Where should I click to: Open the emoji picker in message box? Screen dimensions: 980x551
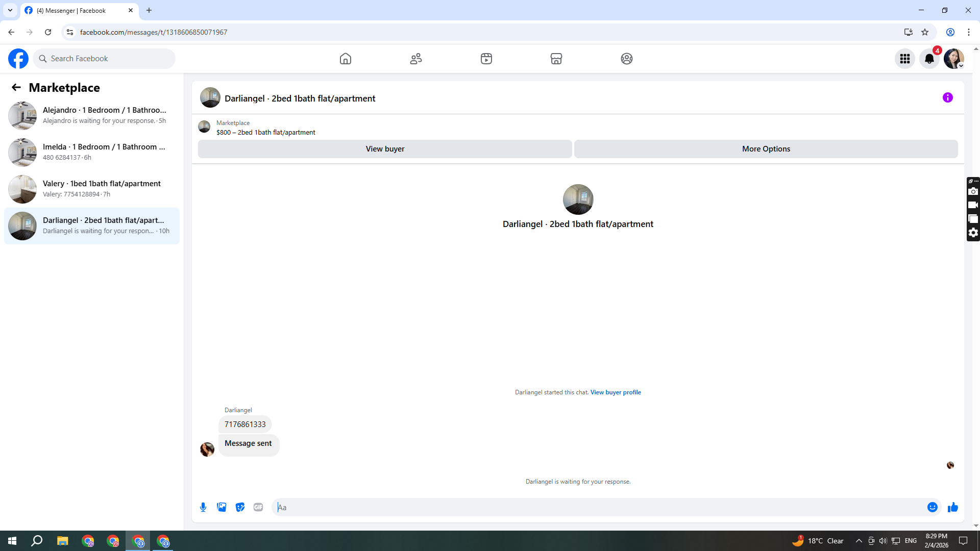[932, 507]
